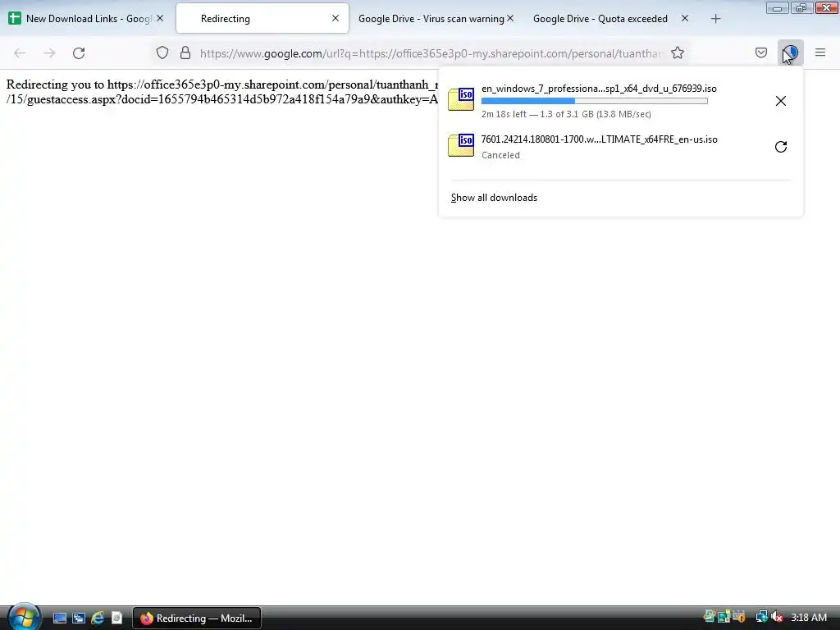Viewport: 840px width, 630px height.
Task: Click the site security padlock icon
Action: pyautogui.click(x=185, y=52)
